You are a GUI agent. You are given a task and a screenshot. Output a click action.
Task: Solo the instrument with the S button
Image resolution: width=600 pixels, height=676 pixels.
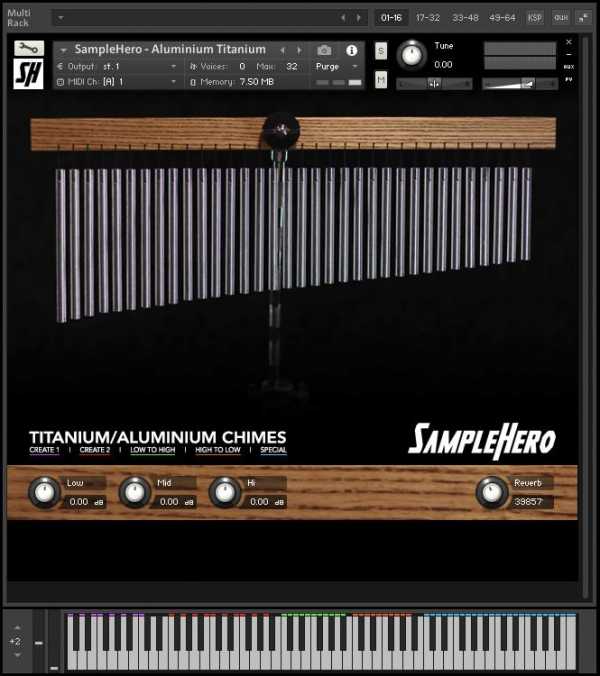click(381, 50)
